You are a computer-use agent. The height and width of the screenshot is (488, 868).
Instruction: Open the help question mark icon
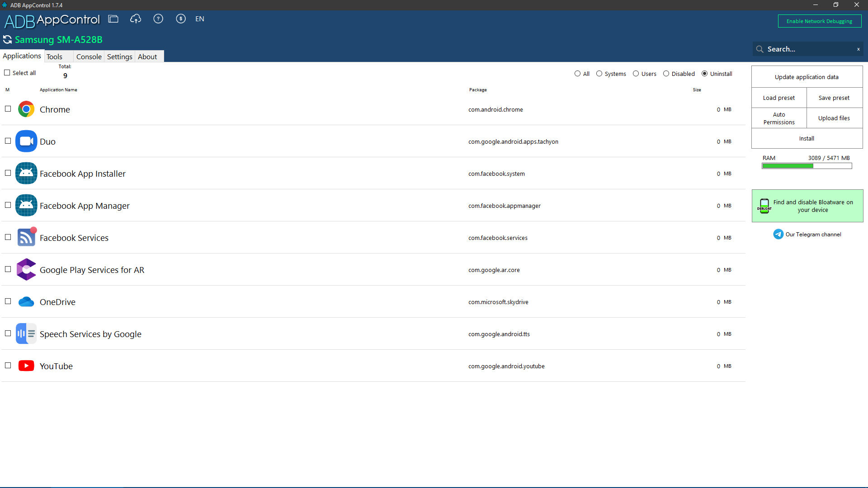[x=158, y=19]
